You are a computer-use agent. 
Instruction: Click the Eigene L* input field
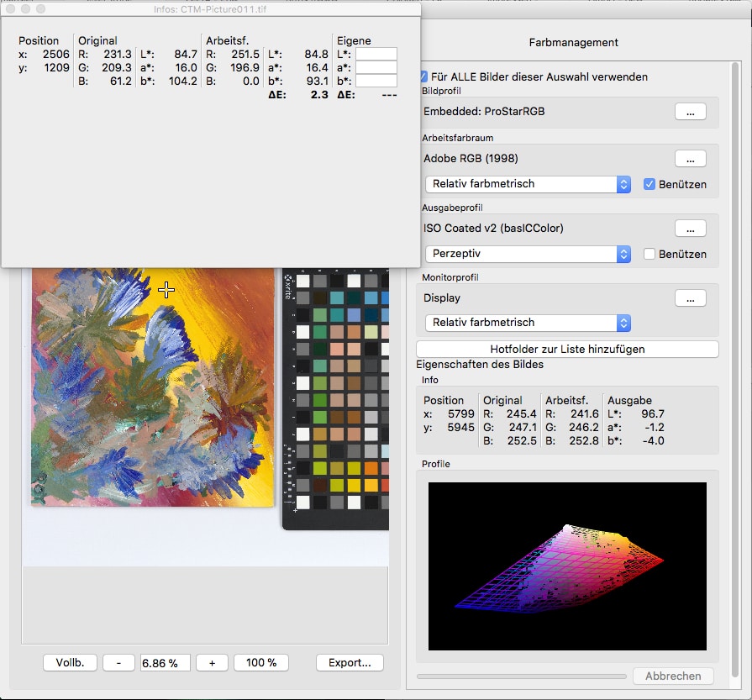click(376, 55)
